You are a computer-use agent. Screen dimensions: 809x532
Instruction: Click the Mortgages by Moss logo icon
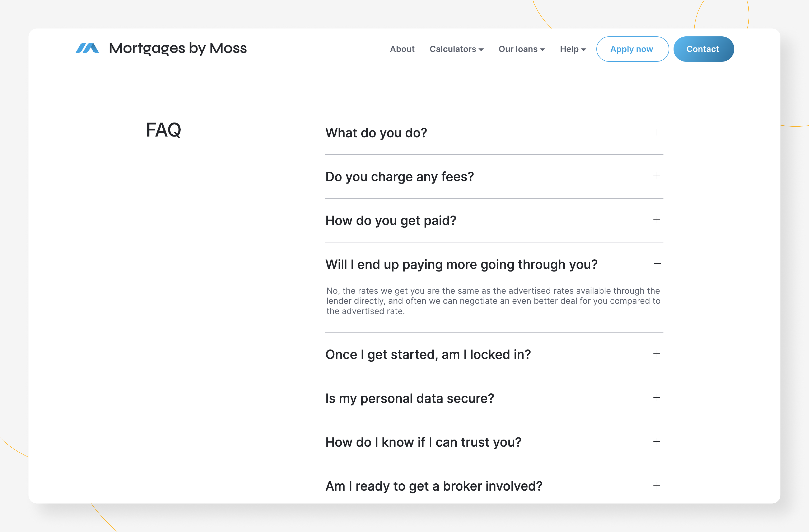(87, 48)
